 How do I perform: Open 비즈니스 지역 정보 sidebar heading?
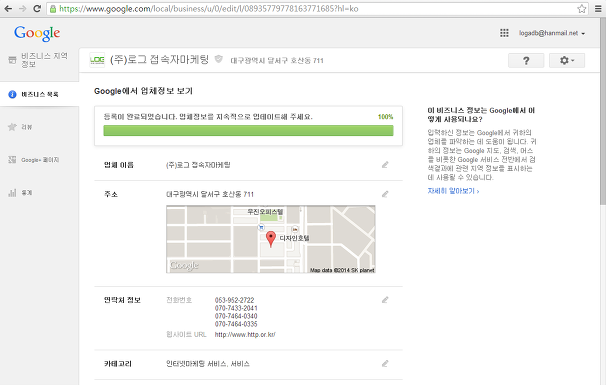pos(44,60)
